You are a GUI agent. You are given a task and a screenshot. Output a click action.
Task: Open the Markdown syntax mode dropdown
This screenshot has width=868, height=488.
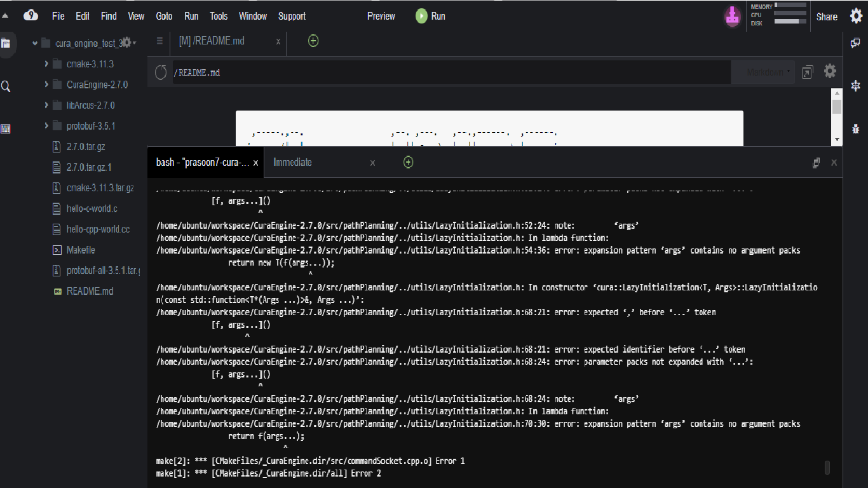(764, 71)
